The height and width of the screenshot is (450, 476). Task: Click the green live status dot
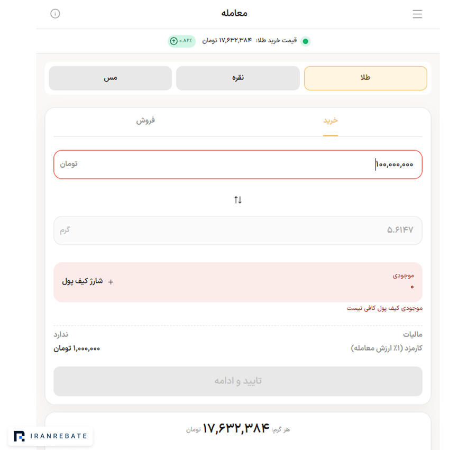point(305,41)
